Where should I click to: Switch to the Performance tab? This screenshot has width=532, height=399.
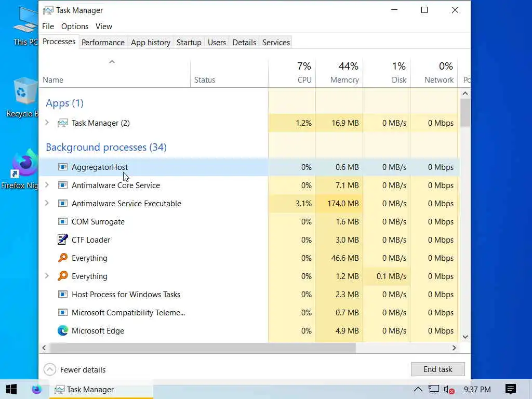point(103,43)
